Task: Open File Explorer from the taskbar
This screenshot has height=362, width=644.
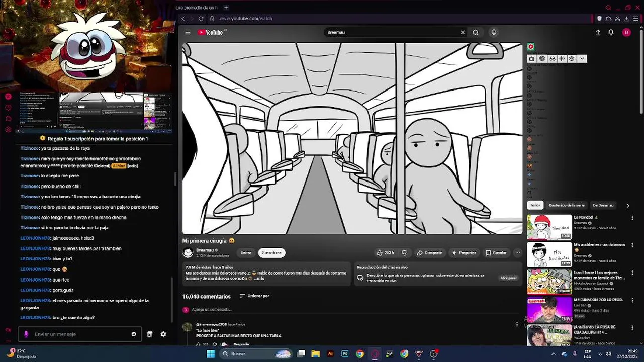Action: (x=315, y=354)
